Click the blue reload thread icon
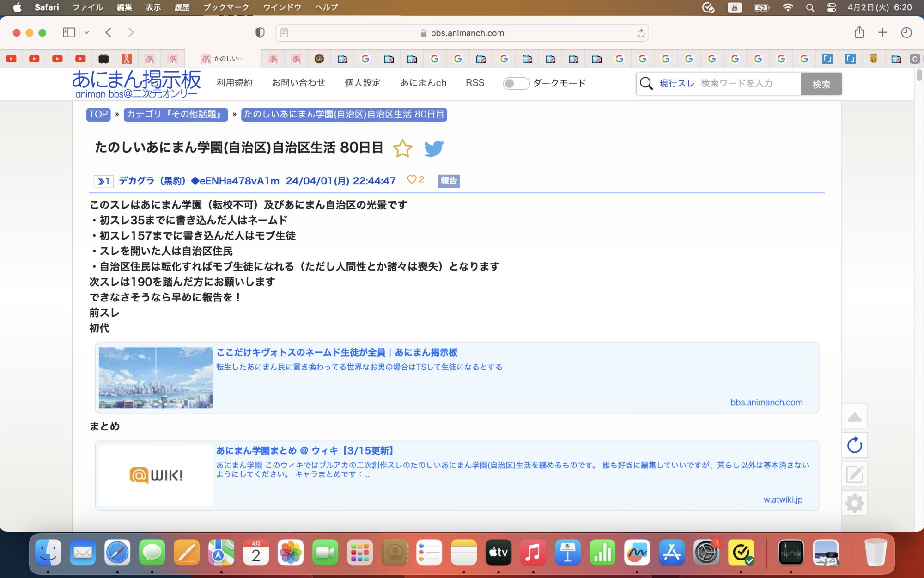 coord(854,445)
